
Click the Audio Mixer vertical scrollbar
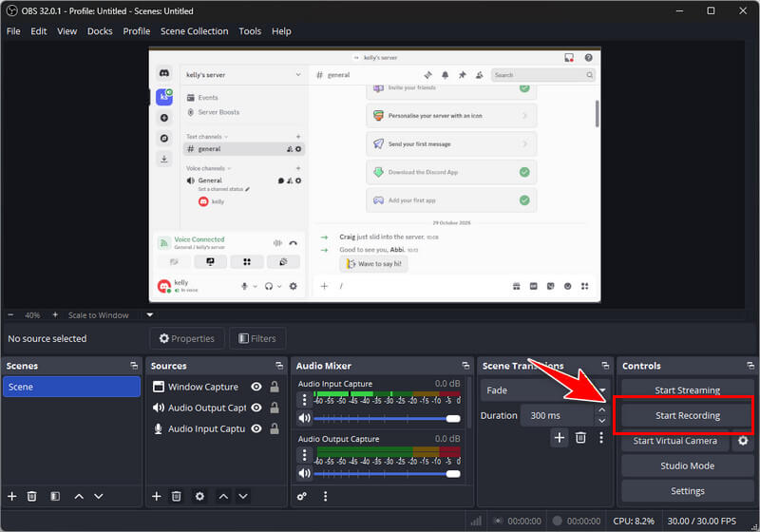click(468, 402)
